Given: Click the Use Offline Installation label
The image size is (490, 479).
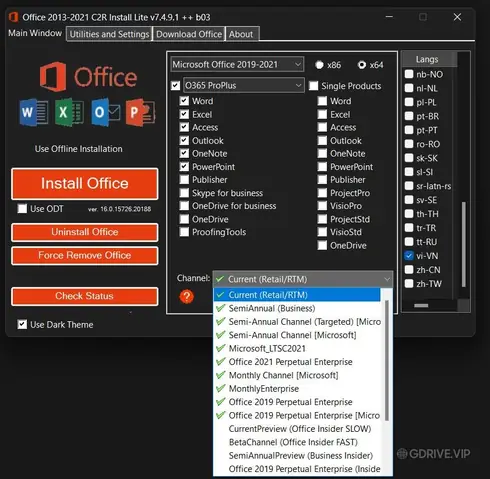Looking at the screenshot, I should click(79, 149).
